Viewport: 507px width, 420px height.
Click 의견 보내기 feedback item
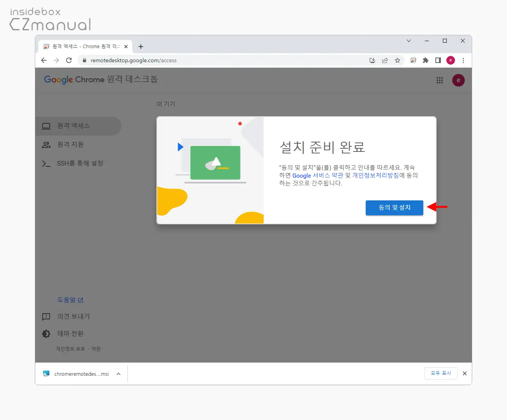tap(67, 316)
